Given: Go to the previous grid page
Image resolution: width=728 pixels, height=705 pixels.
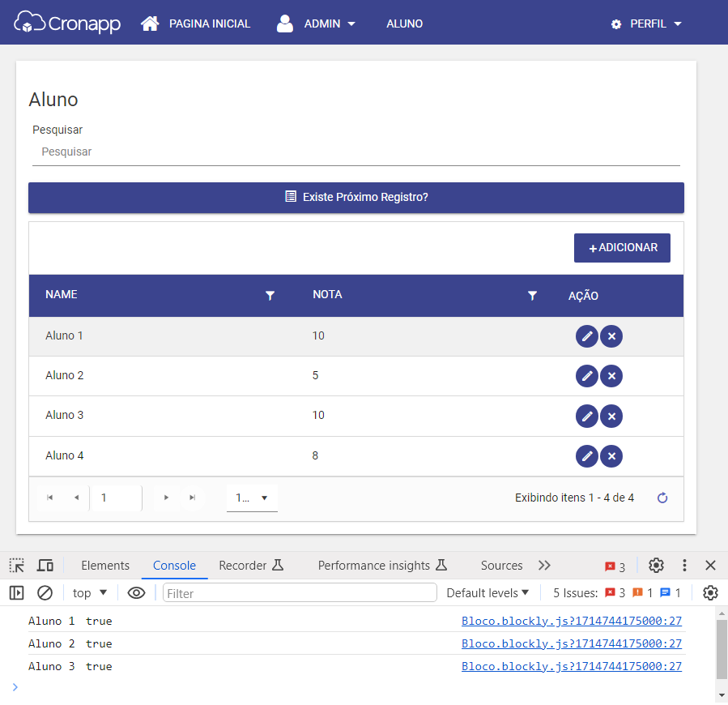Looking at the screenshot, I should 77,498.
